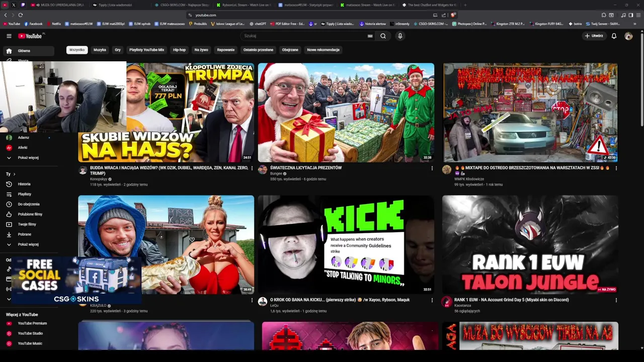
Task: Open the Facebook bookmark in bookmarks bar
Action: pyautogui.click(x=33, y=24)
